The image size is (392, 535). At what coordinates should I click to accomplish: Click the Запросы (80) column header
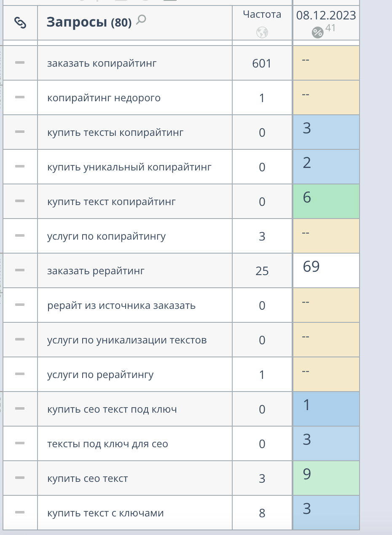(x=89, y=22)
